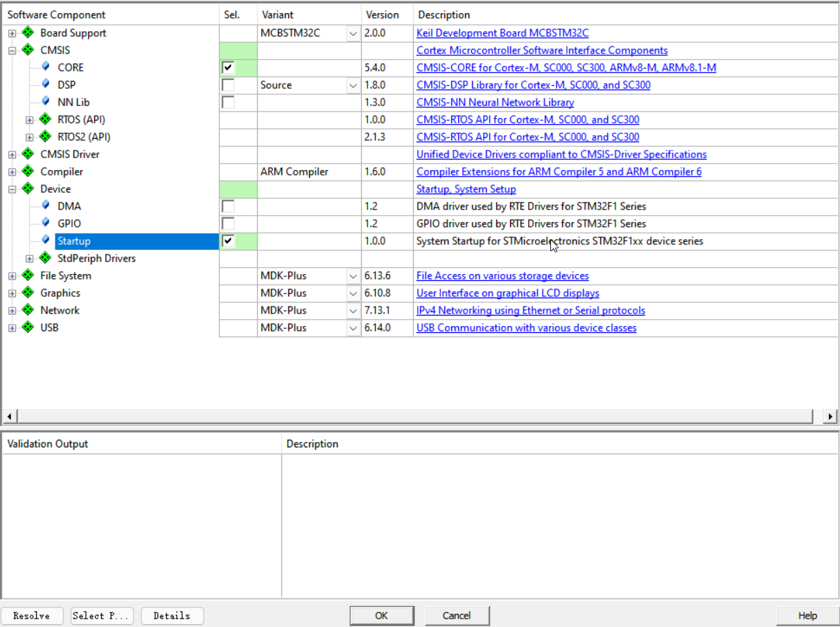Open File Access on various storage devices link
Image resolution: width=840 pixels, height=627 pixels.
(502, 275)
